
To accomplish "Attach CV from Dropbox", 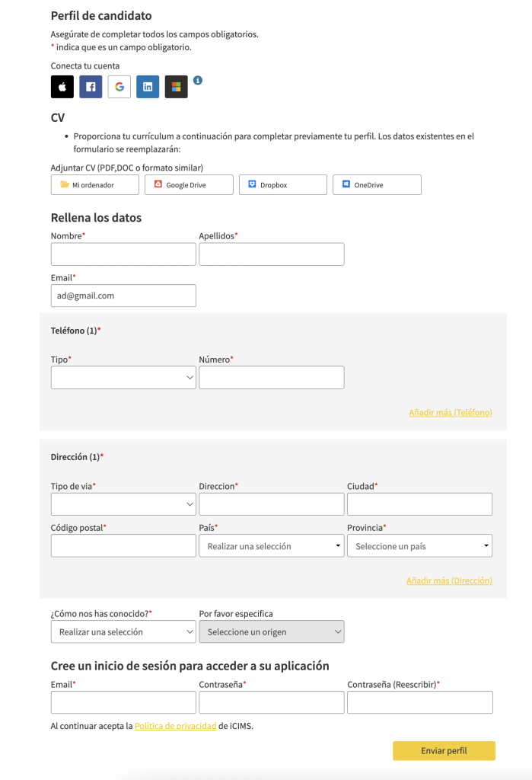I will (282, 184).
